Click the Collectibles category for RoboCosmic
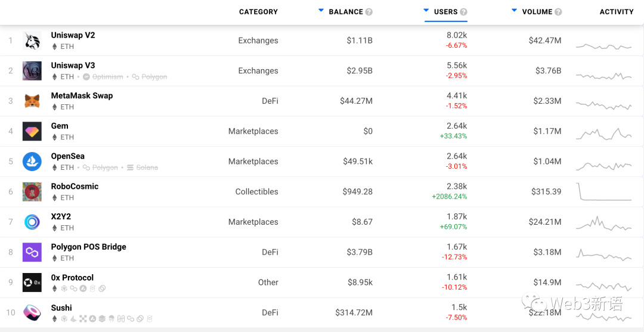 tap(256, 192)
